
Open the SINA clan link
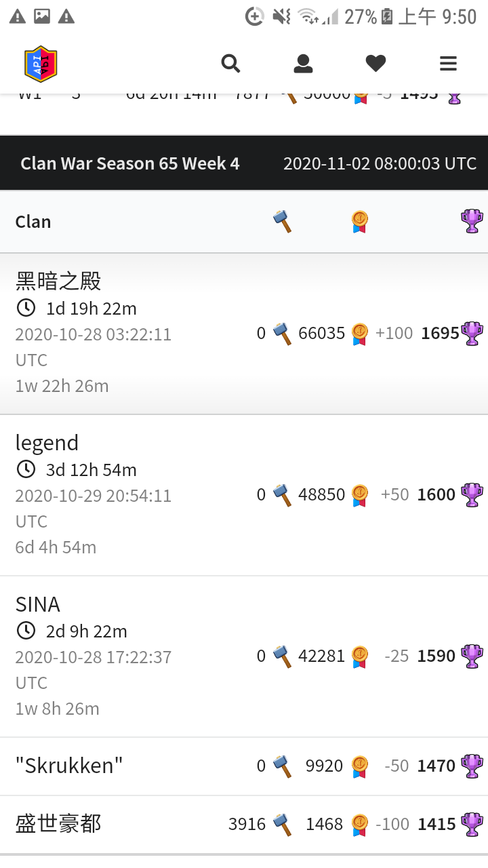(x=38, y=604)
